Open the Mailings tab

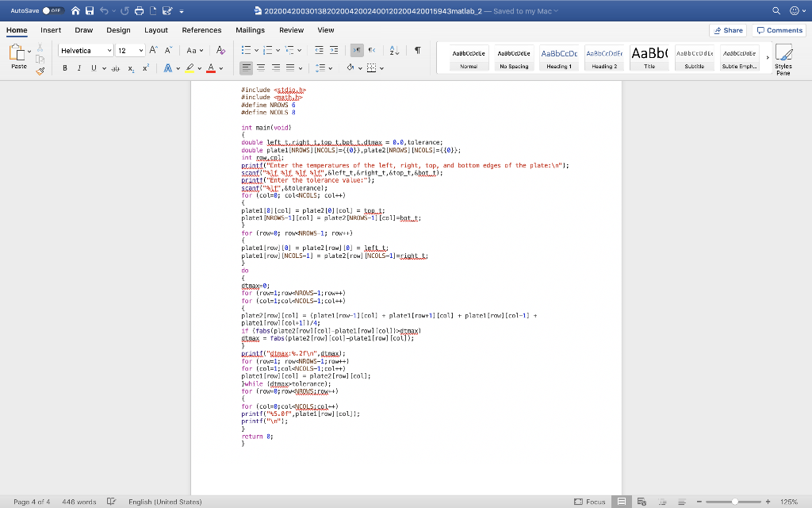pos(250,30)
